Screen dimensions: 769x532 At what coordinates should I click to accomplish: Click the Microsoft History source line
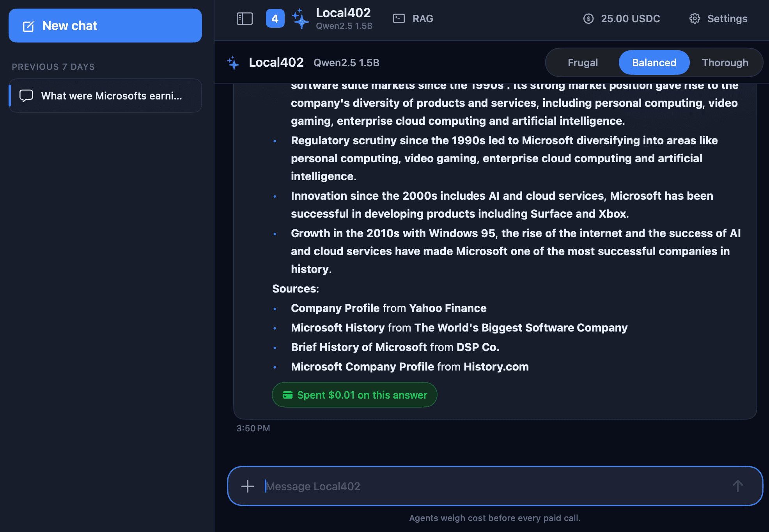[459, 328]
